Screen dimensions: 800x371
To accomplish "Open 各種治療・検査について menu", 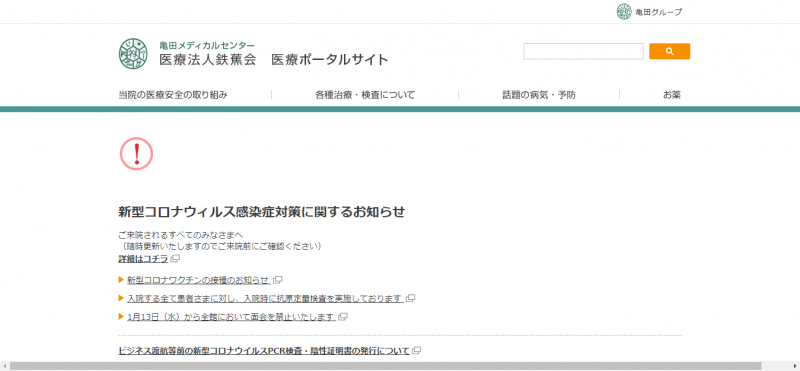I will pos(365,95).
